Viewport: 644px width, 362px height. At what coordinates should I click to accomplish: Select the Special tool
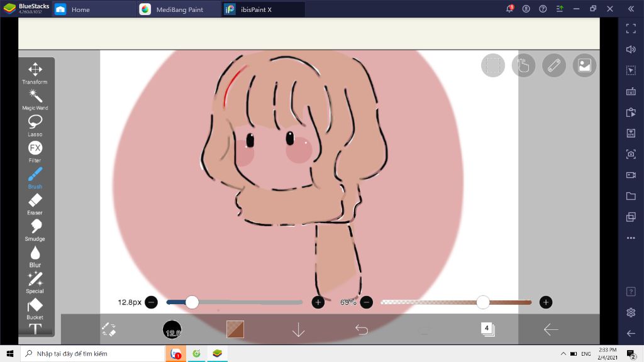[x=35, y=283]
